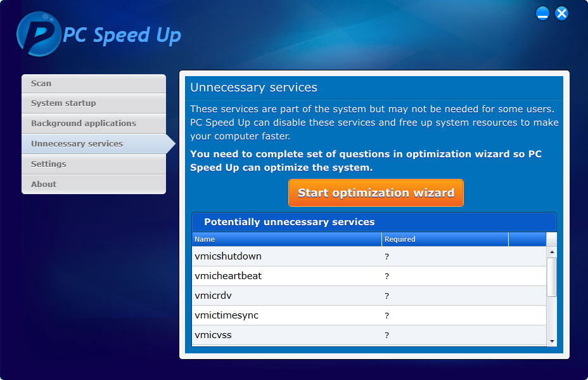Click the services list scrollbar thumb

(x=552, y=277)
